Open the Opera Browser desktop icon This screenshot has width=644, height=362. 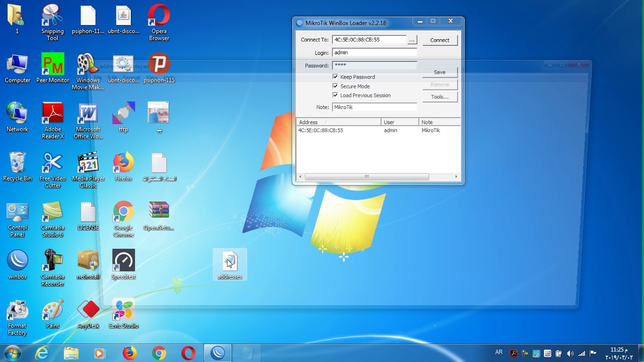[159, 23]
